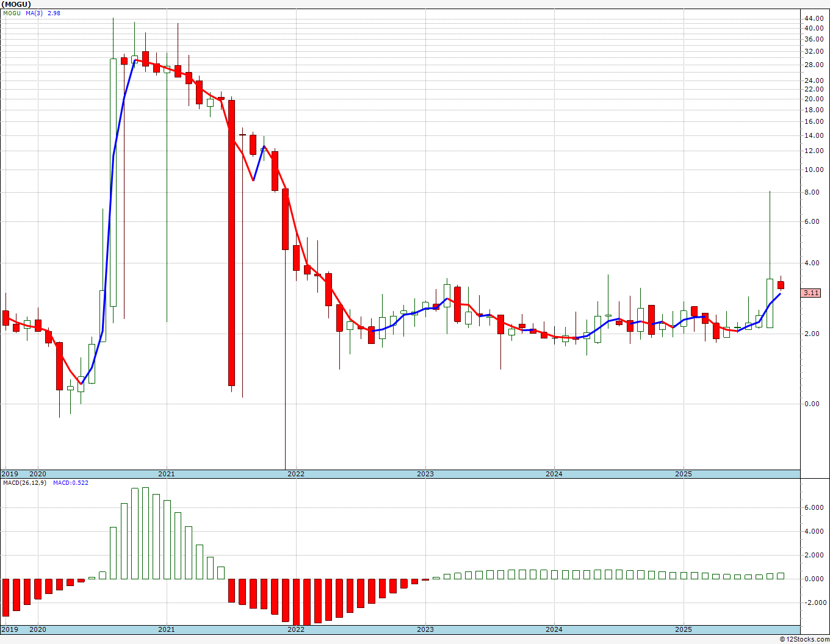Select the MA(3) indicator label
Viewport: 830px width, 644px height.
click(34, 13)
